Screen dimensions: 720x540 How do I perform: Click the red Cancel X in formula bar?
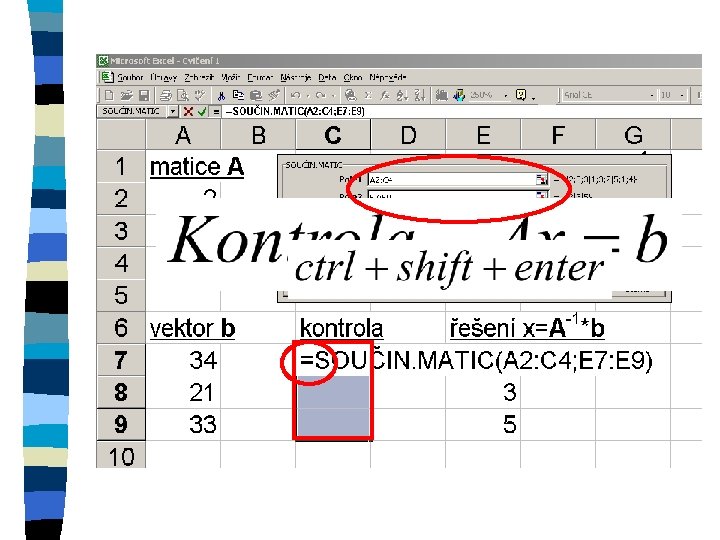pos(188,111)
